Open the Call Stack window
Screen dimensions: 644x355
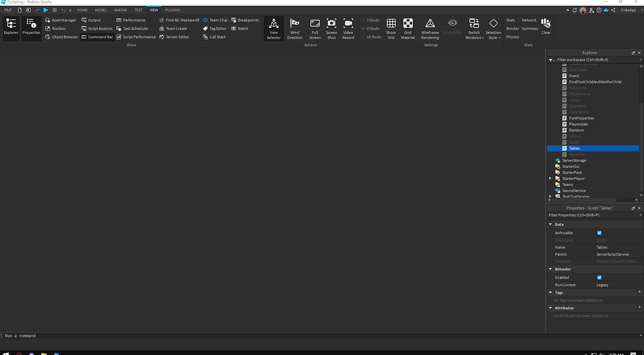(215, 37)
